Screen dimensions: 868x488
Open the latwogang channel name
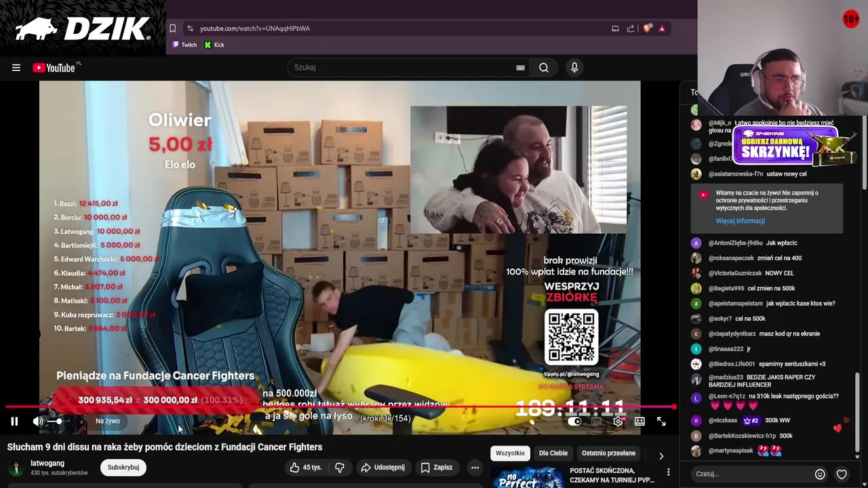coord(47,464)
